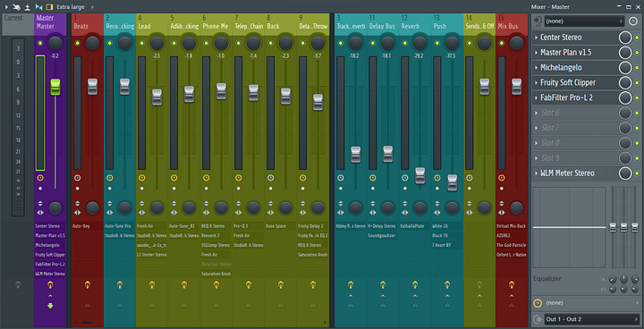The width and height of the screenshot is (644, 329).
Task: Open Auto-Key plugin on Beats track
Action: tap(87, 226)
